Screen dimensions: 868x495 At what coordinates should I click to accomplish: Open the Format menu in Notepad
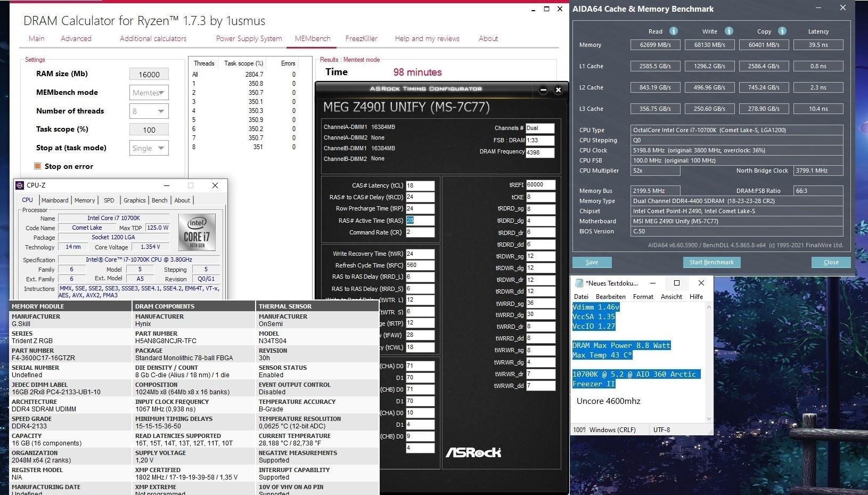click(x=643, y=297)
